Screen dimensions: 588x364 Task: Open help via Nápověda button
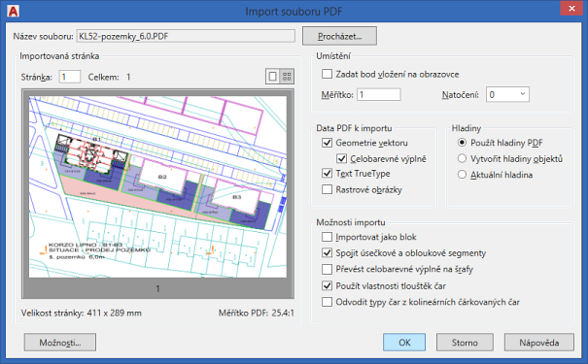pyautogui.click(x=538, y=343)
